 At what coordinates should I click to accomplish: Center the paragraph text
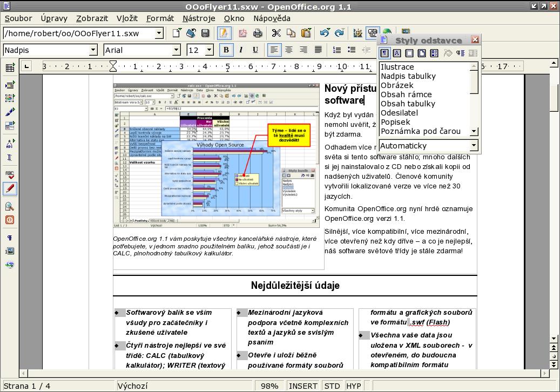pyautogui.click(x=289, y=50)
